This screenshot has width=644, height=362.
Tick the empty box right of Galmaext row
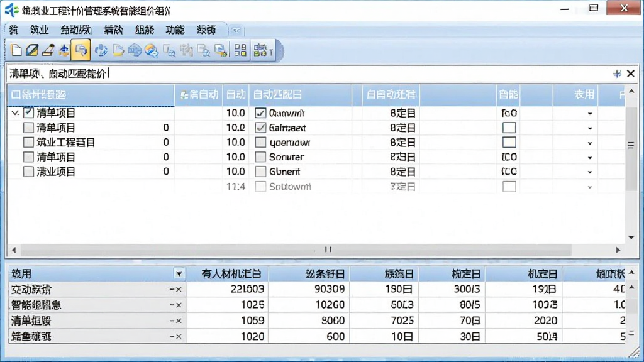509,128
